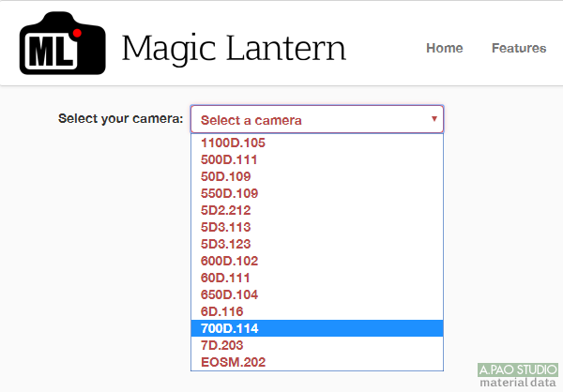
Task: Open the Features navigation link
Action: point(518,48)
